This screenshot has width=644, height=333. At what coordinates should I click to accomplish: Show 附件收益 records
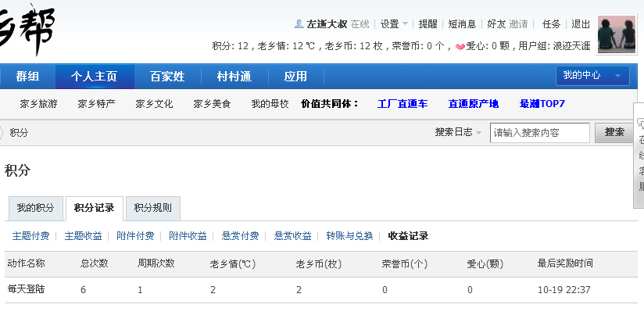188,236
